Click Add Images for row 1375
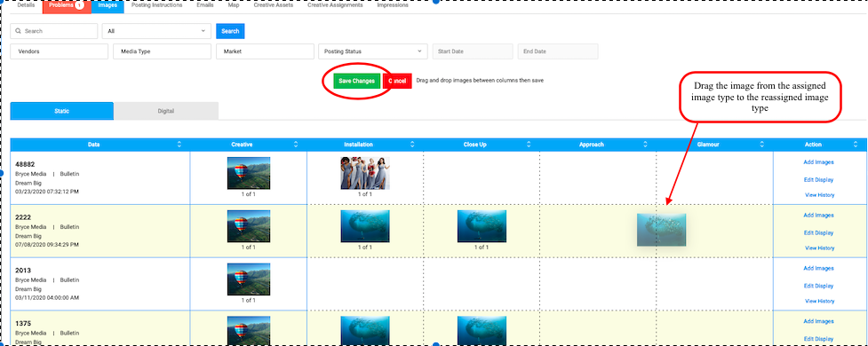The width and height of the screenshot is (868, 346). 819,321
